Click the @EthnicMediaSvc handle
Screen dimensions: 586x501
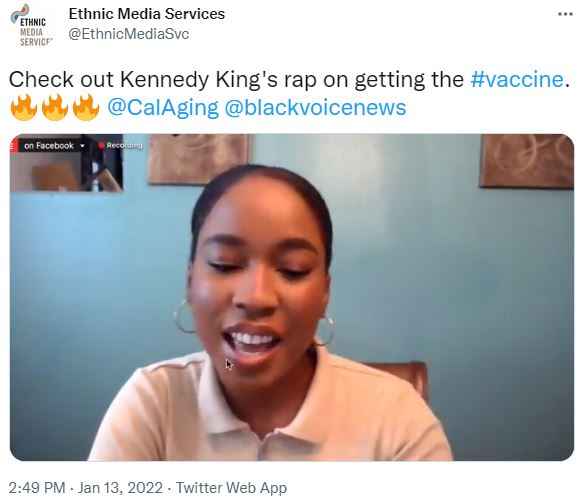click(x=129, y=34)
